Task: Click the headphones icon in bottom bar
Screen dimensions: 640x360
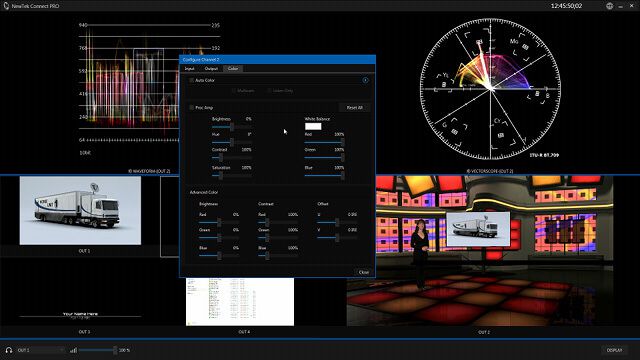Action: pos(9,350)
